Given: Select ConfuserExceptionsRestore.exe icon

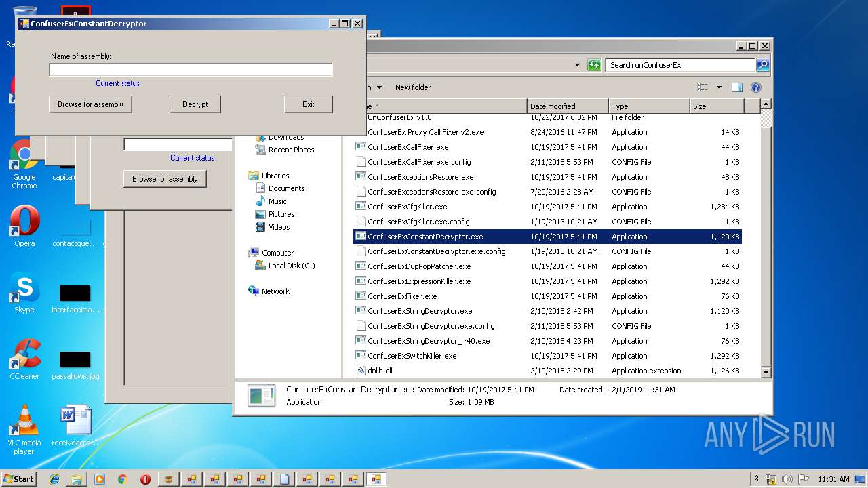Looking at the screenshot, I should pyautogui.click(x=361, y=177).
